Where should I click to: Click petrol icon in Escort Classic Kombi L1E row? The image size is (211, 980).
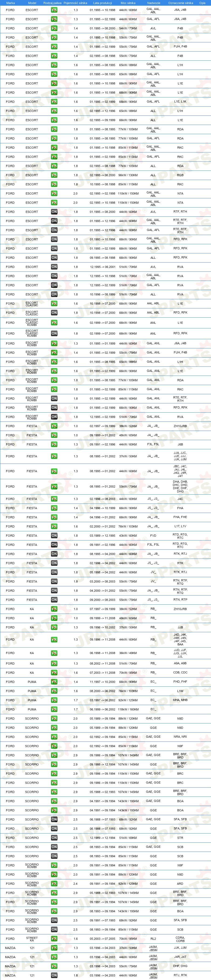[54, 323]
